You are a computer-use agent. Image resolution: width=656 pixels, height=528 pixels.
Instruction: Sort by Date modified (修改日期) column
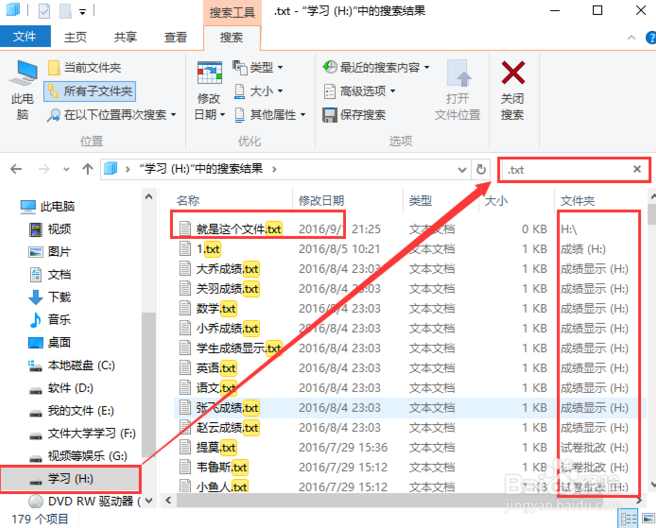(x=321, y=201)
